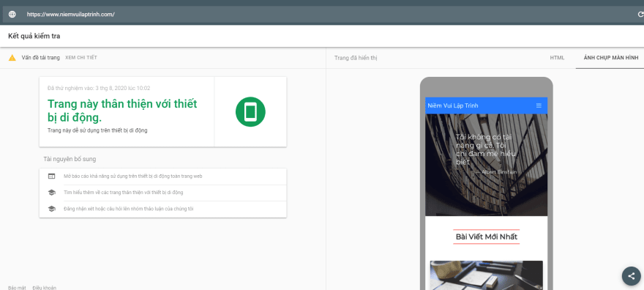Open the mobile usability report link

(133, 176)
